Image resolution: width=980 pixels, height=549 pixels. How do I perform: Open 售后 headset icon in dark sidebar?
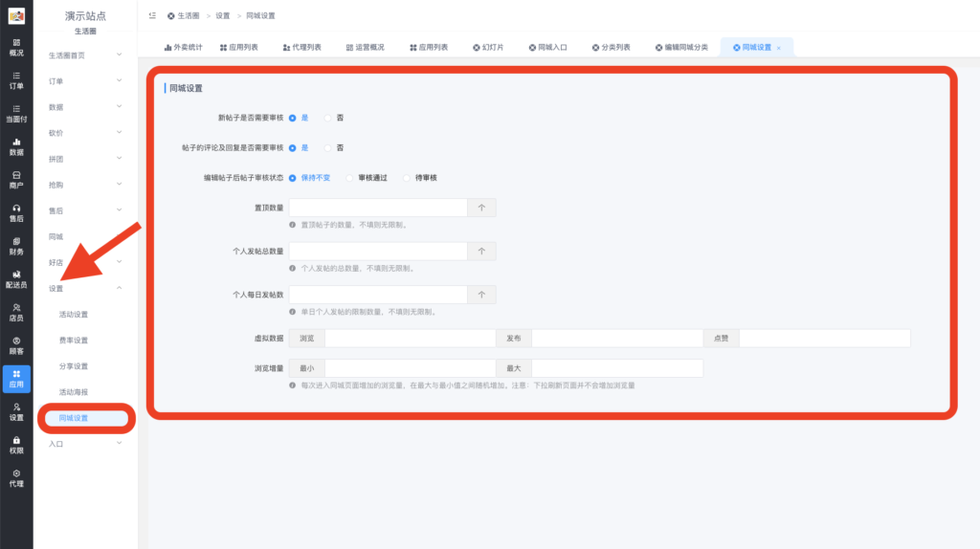[x=16, y=213]
